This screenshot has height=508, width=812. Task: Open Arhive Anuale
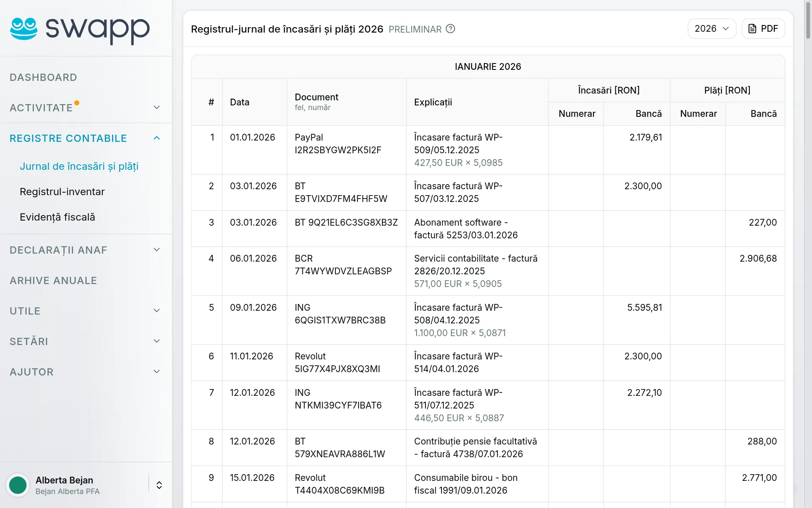coord(53,281)
